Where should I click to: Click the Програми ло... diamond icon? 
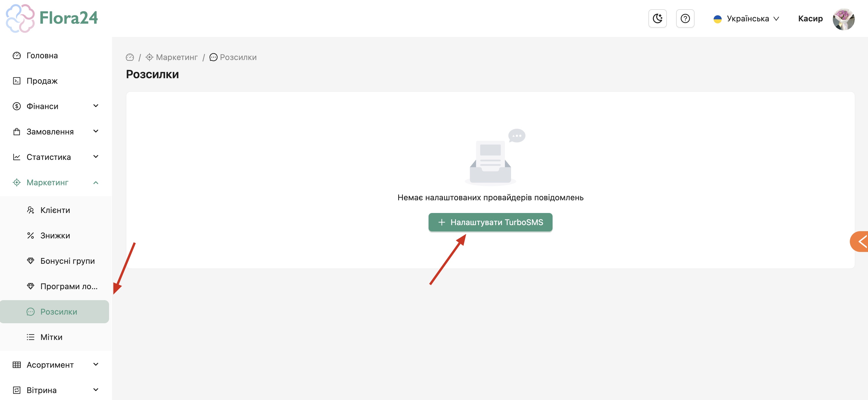click(30, 287)
